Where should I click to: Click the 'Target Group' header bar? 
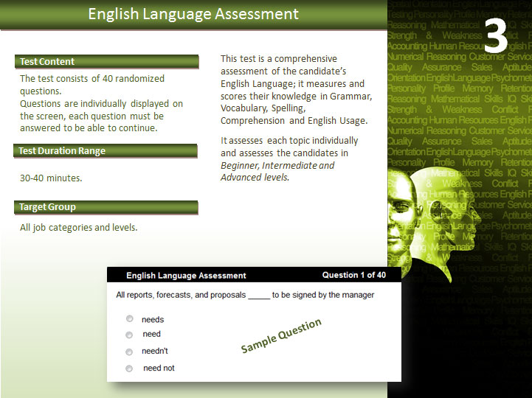(106, 207)
